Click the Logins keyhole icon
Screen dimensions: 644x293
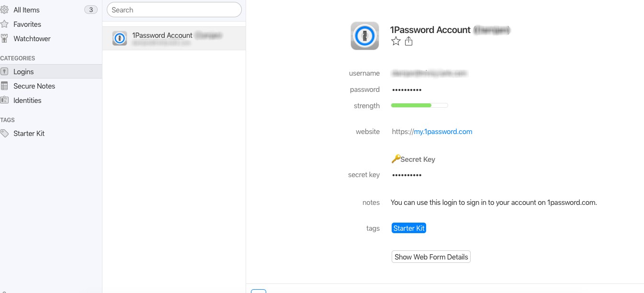coord(4,71)
